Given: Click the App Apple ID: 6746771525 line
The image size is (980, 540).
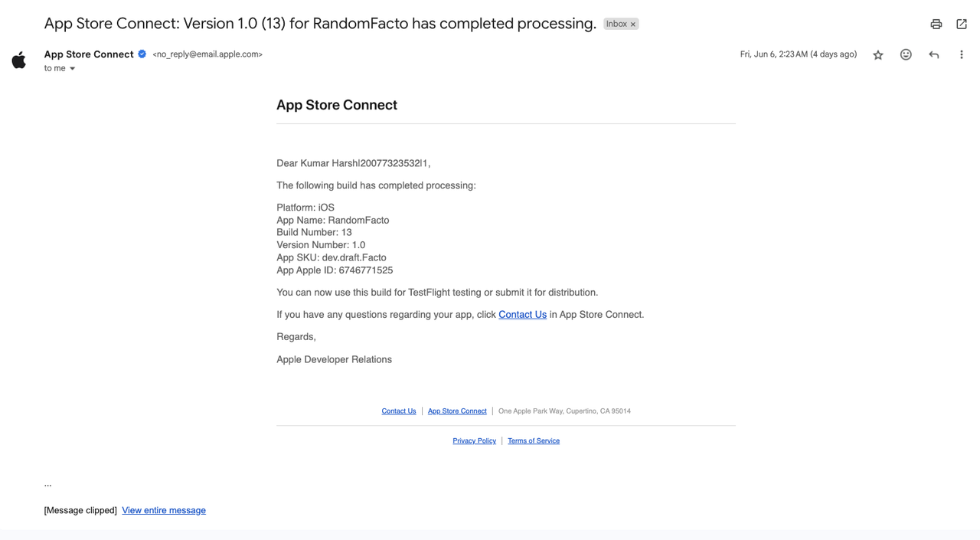Looking at the screenshot, I should coord(335,270).
